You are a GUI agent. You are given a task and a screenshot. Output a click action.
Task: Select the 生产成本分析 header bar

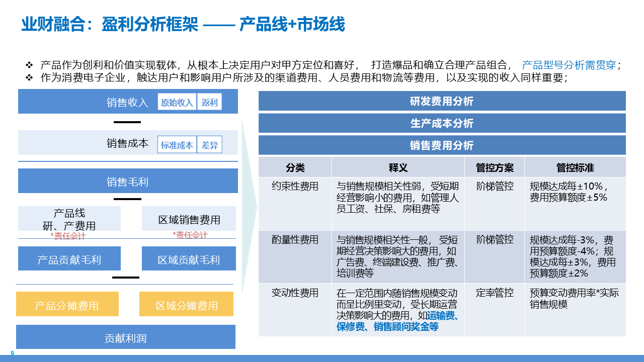[x=442, y=123]
